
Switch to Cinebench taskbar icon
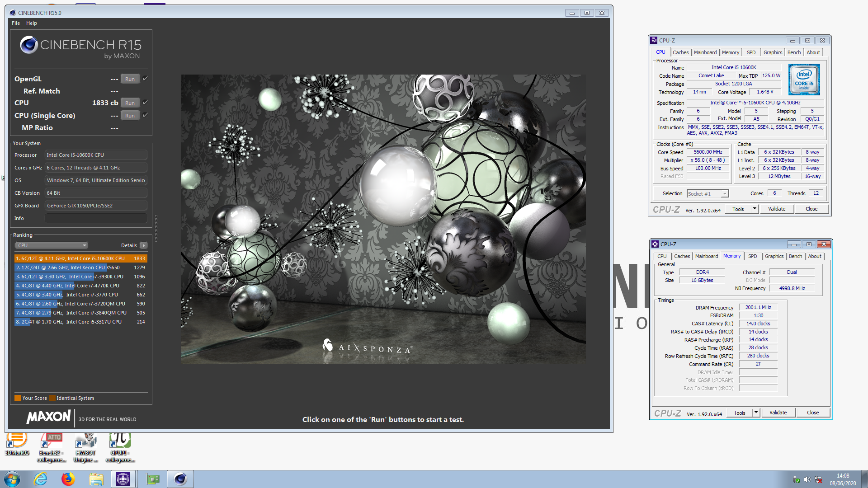[180, 479]
